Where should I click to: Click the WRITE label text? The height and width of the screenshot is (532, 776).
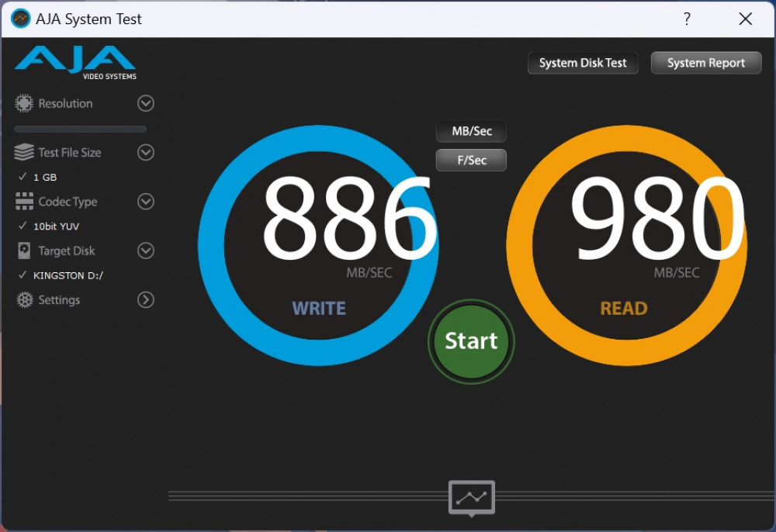tap(319, 309)
